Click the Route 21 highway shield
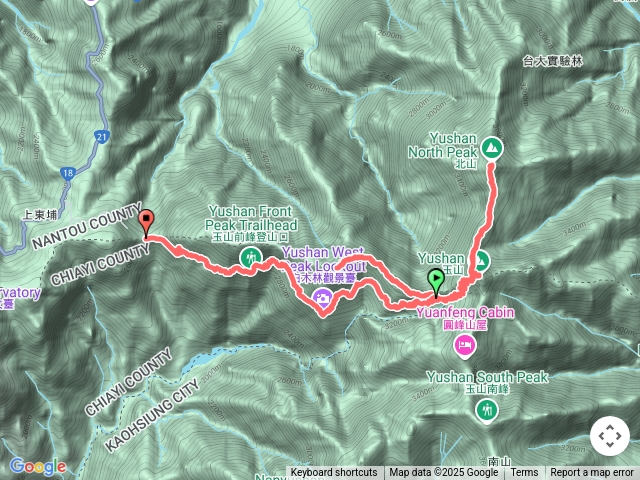Screen dimensions: 640x480 pyautogui.click(x=102, y=137)
